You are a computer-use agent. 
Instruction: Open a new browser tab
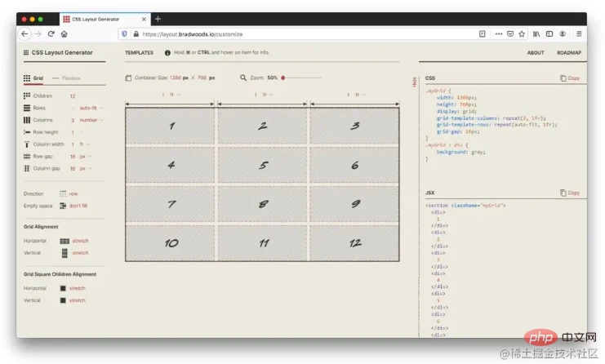158,19
